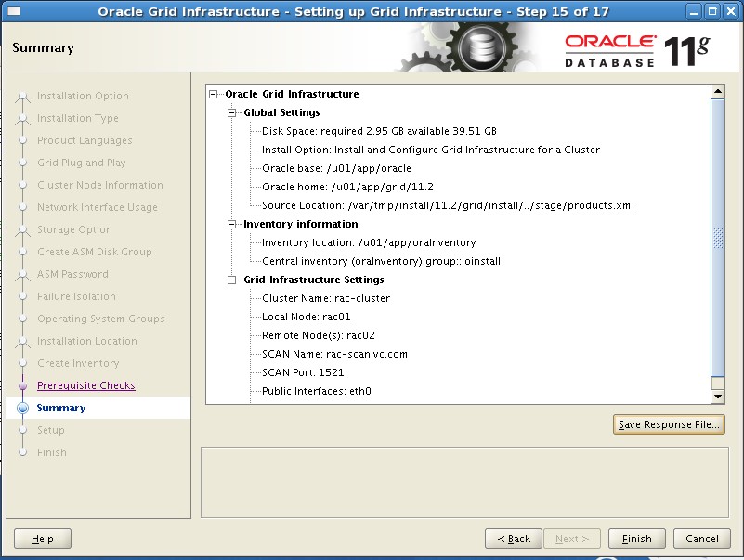Screen dimensions: 744x560
Task: Collapse the Grid Infrastructure Settings node
Action: (231, 280)
